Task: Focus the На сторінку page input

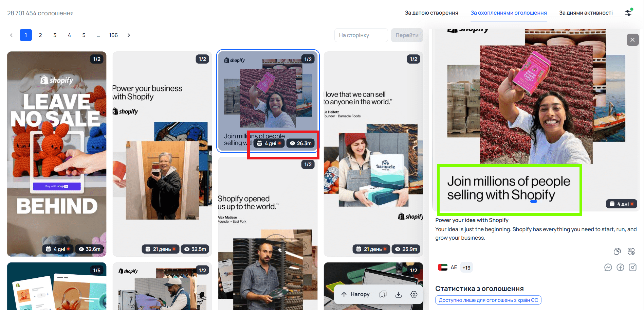Action: [x=361, y=35]
